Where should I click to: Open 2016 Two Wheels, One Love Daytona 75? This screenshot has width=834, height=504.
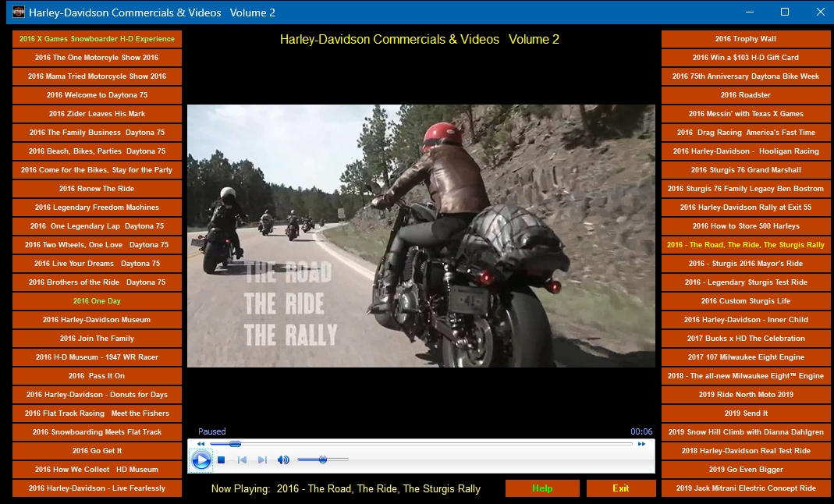pyautogui.click(x=97, y=244)
